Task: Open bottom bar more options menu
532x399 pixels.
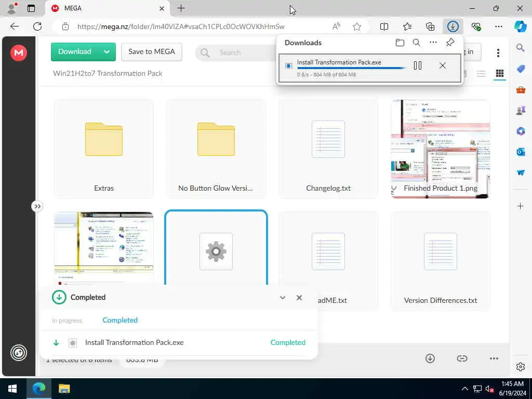Action: coord(494,358)
